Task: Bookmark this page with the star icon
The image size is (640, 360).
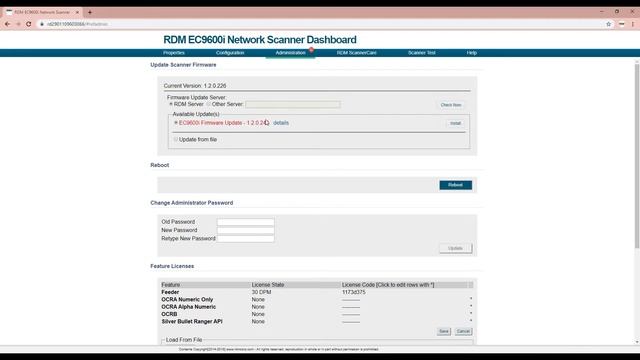Action: [609, 24]
